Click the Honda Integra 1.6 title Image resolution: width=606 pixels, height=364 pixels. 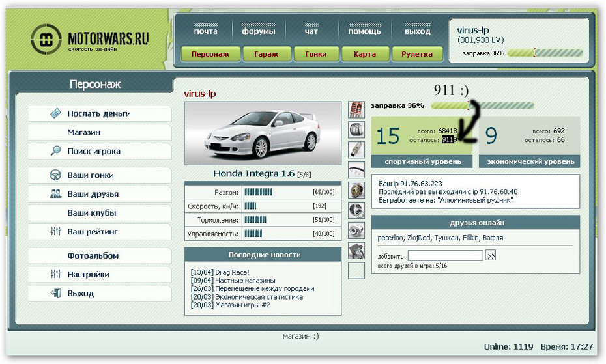[254, 173]
